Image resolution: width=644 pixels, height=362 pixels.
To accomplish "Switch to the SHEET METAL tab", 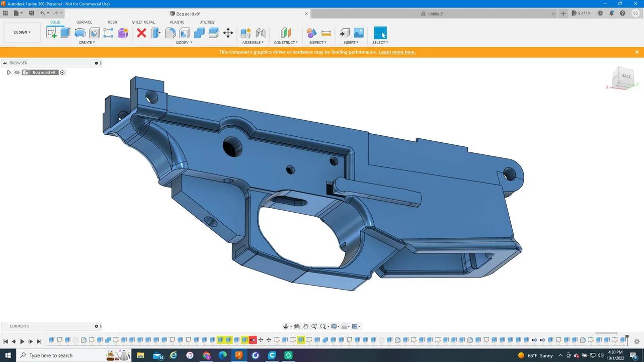I will pos(143,22).
